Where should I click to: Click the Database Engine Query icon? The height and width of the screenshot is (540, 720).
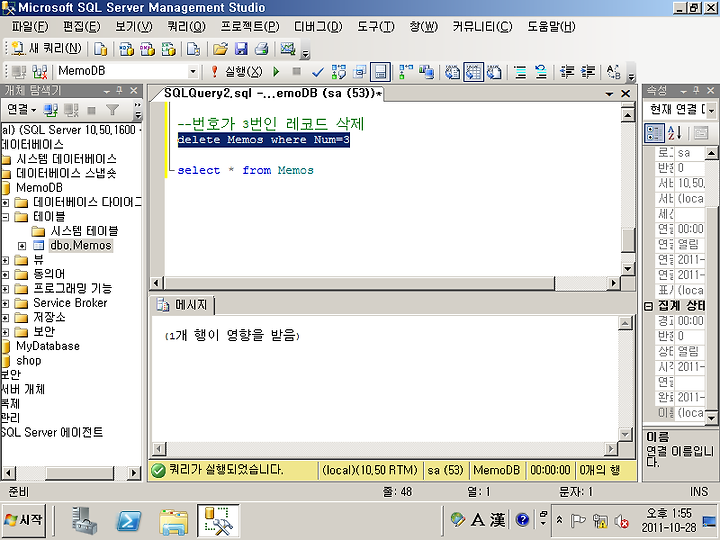(x=100, y=49)
